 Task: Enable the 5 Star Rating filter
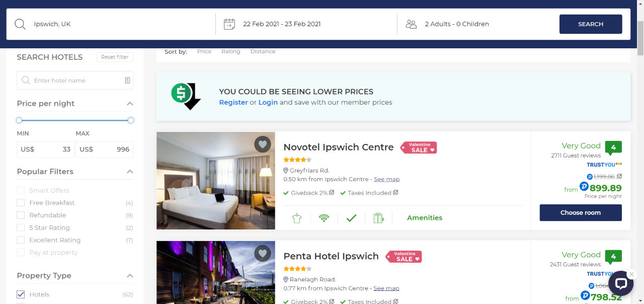(x=21, y=228)
